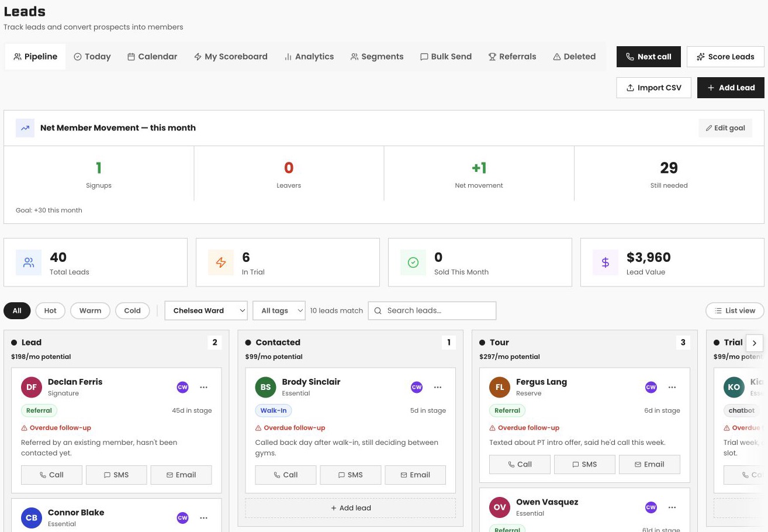This screenshot has width=768, height=532.
Task: Open the three-dot menu on Owen Vasquez card
Action: pos(672,507)
